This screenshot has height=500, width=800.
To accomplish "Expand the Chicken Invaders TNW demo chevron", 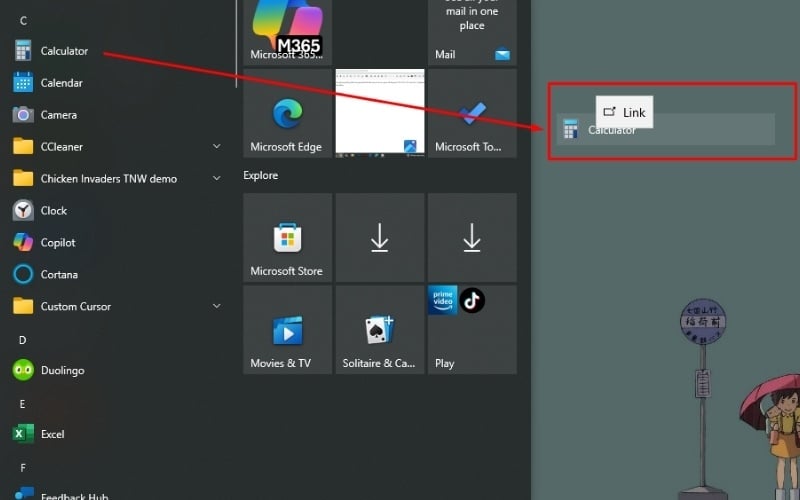I will tap(216, 178).
